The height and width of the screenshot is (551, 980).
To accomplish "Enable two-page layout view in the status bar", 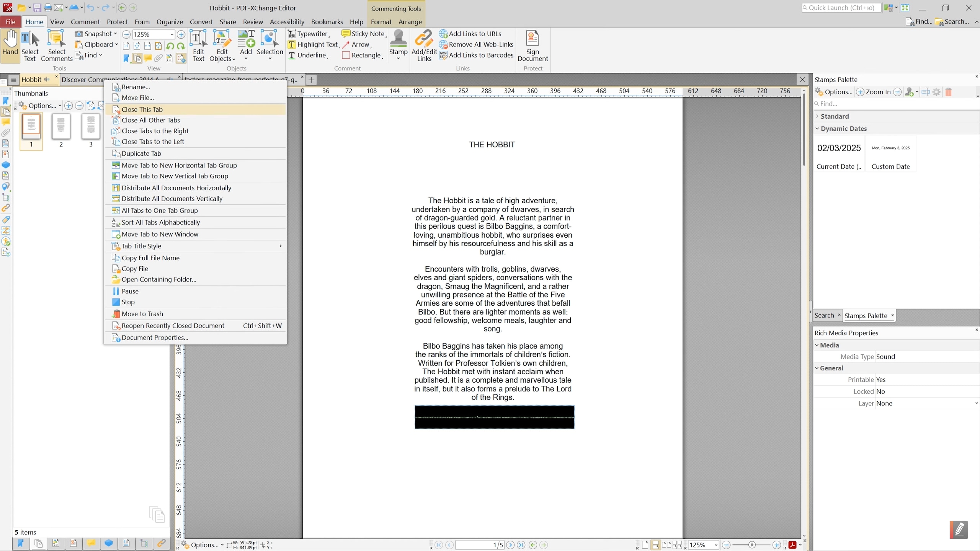I will coord(666,545).
